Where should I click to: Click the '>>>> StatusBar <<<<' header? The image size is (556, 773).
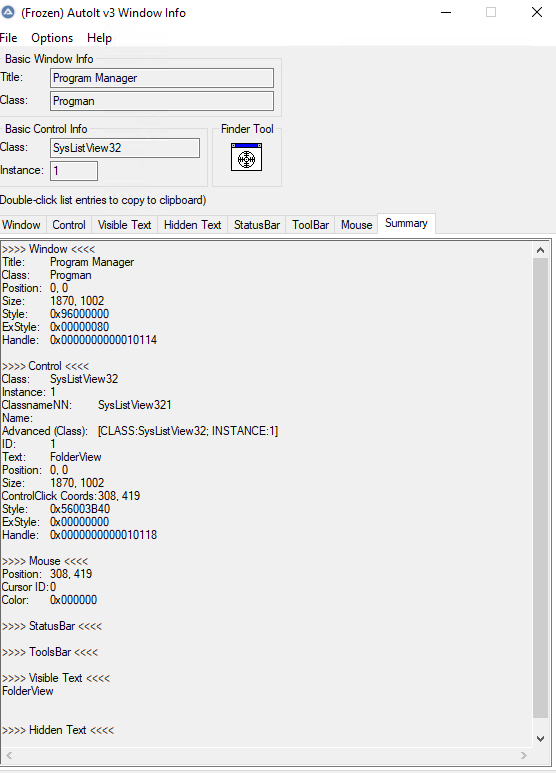tap(52, 626)
